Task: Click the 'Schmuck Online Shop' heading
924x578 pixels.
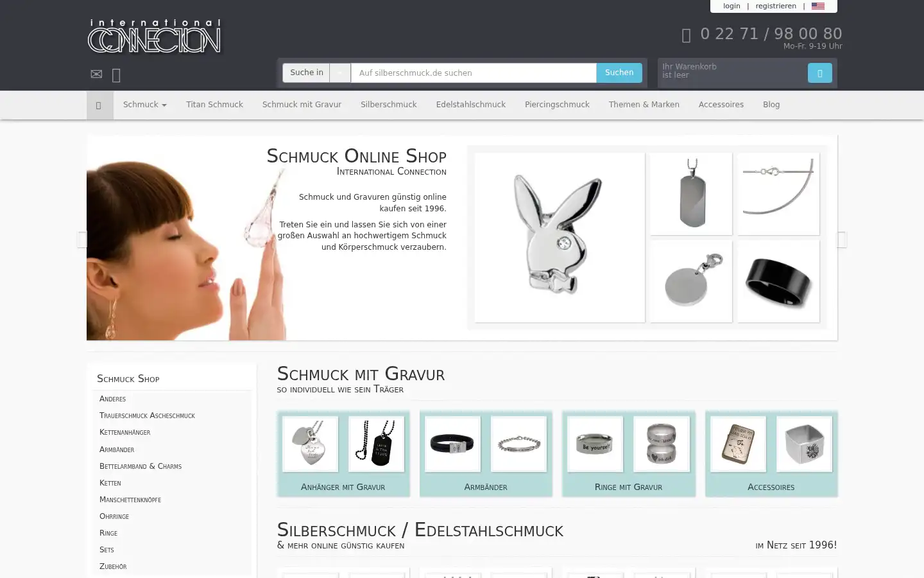Action: click(x=356, y=156)
